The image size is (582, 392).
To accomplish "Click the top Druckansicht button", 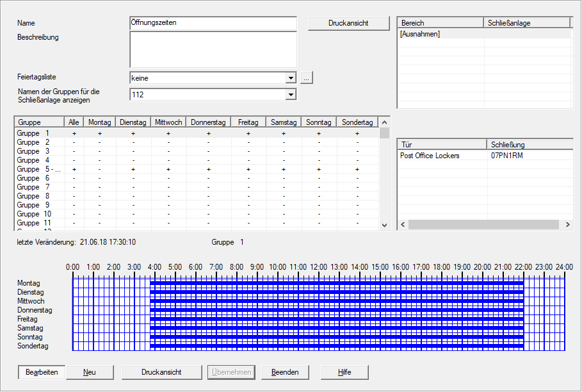I will (348, 23).
